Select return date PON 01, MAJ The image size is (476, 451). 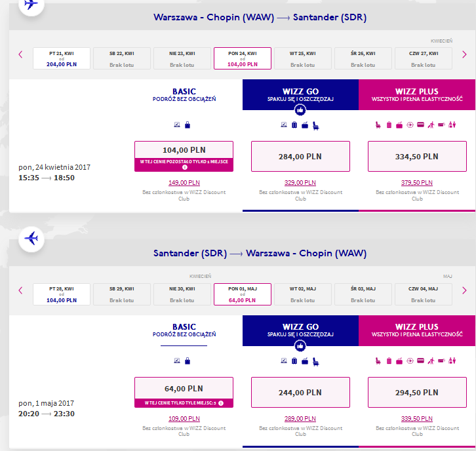coord(243,294)
